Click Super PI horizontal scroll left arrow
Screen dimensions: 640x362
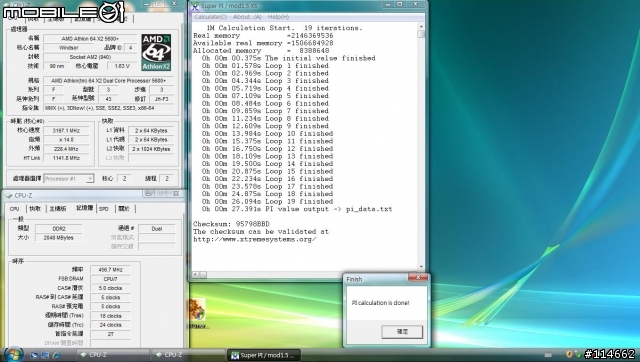[196, 275]
